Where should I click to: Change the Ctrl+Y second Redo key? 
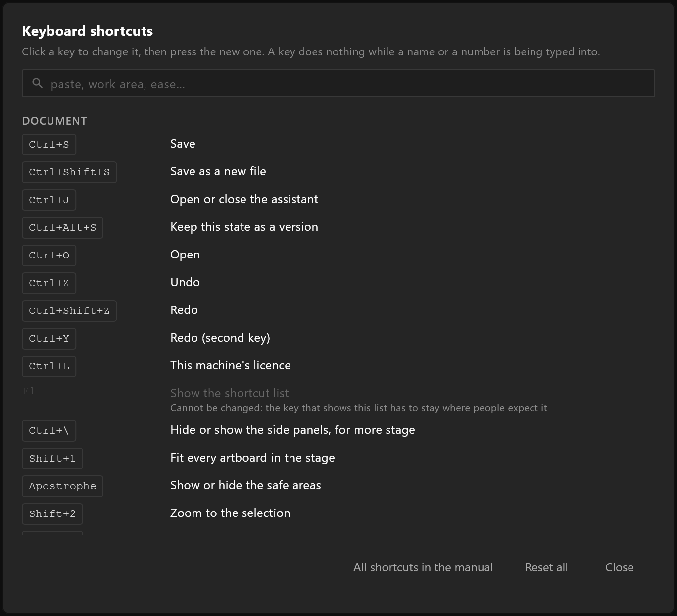click(49, 339)
